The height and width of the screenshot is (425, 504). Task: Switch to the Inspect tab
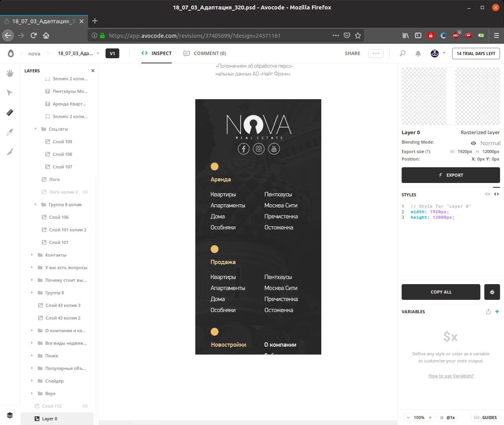pos(157,53)
